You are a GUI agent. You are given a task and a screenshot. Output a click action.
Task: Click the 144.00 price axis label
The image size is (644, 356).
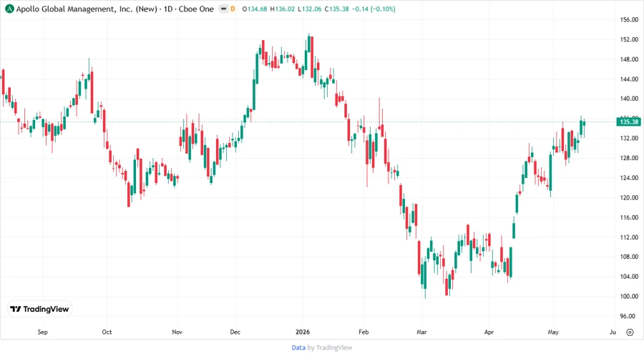(629, 79)
